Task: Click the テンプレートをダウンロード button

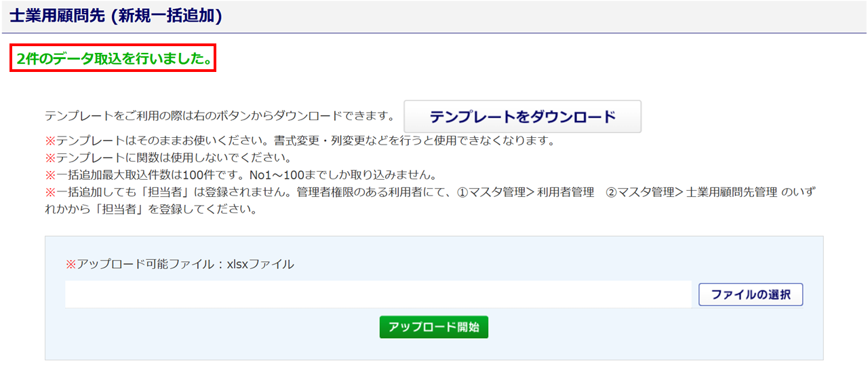Action: pos(522,117)
